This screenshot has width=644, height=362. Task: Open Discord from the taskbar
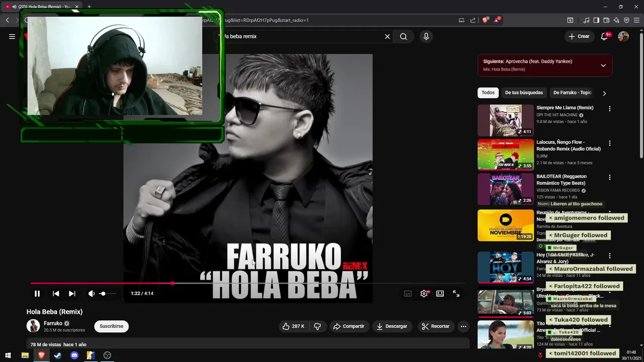[74, 355]
